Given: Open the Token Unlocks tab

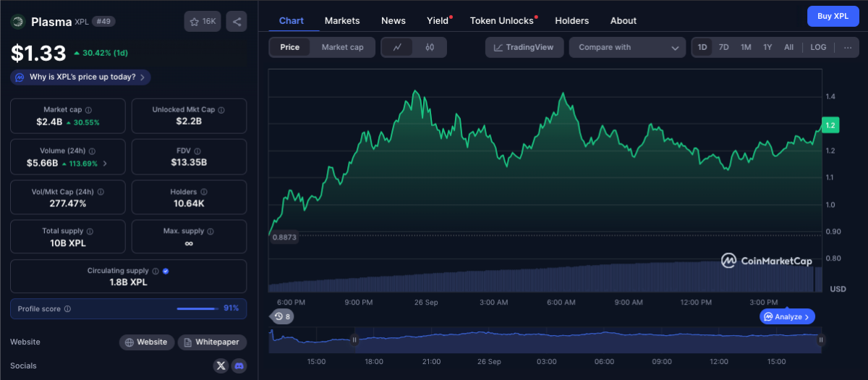Looking at the screenshot, I should (x=501, y=21).
